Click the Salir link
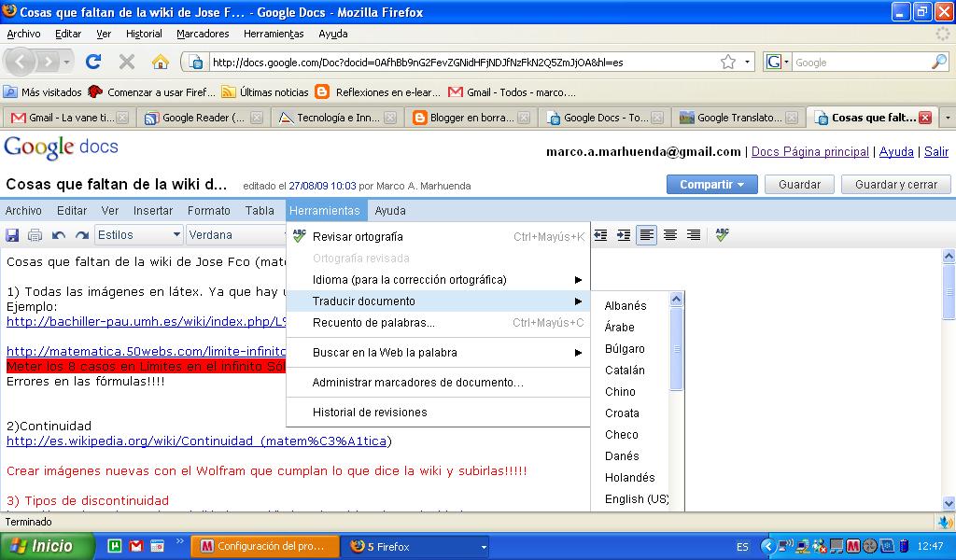The image size is (956, 560). click(935, 152)
